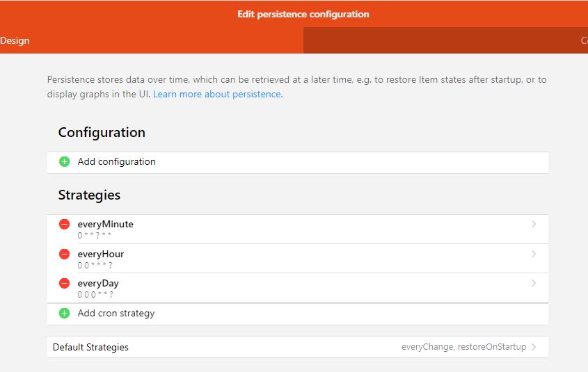
Task: Open Learn more about persistence link
Action: click(x=218, y=94)
